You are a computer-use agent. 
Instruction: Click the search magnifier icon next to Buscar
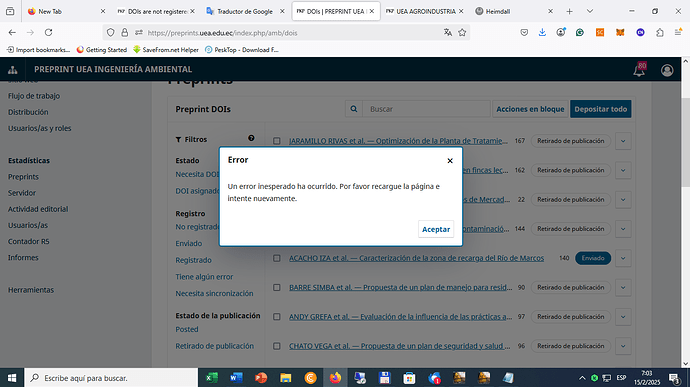point(354,109)
